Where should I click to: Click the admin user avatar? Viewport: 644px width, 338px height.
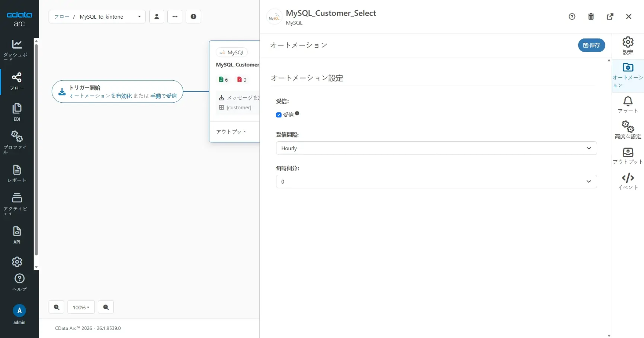pyautogui.click(x=19, y=310)
